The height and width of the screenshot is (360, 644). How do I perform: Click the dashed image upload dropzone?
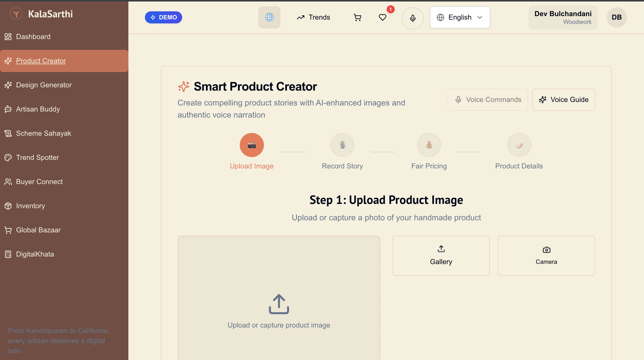point(279,298)
